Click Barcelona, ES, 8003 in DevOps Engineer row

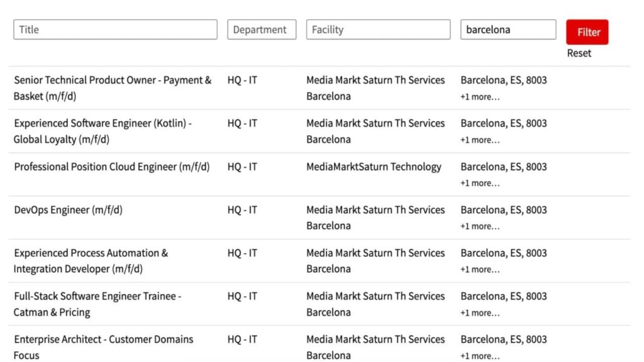click(504, 210)
